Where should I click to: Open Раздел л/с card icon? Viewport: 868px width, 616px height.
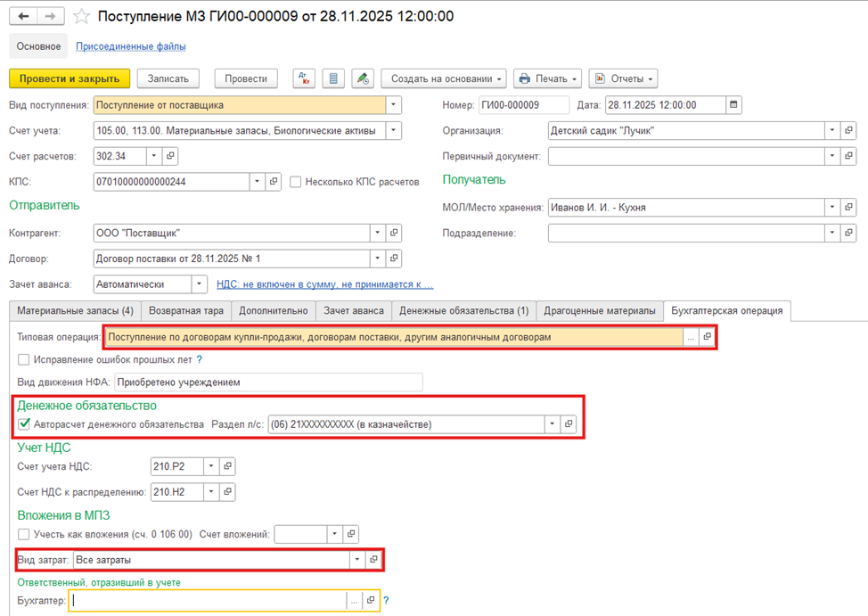pos(569,424)
